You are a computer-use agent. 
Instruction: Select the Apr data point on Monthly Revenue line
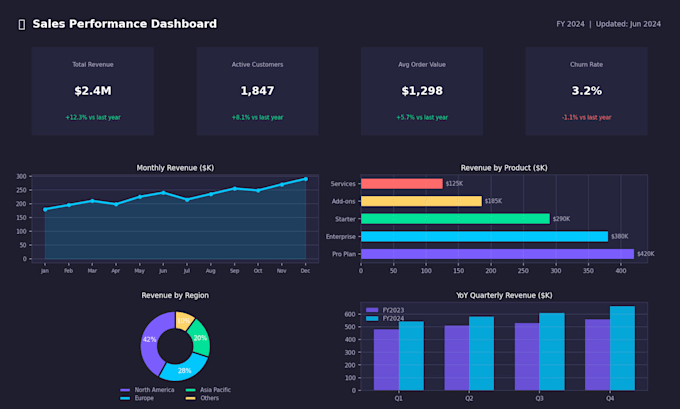pos(116,204)
